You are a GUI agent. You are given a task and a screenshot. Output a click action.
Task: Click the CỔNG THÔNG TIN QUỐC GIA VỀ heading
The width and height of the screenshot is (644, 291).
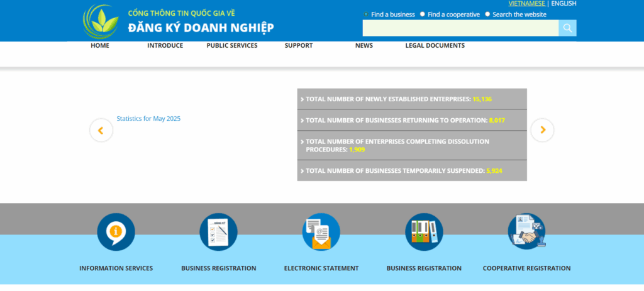click(x=182, y=13)
